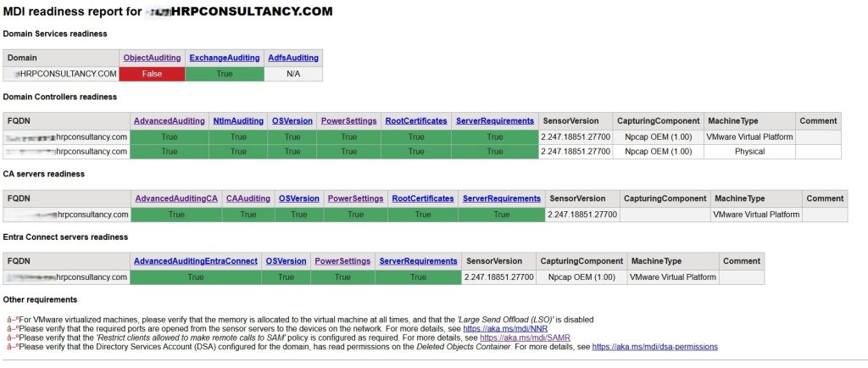868x368 pixels.
Task: Open OSVersion link in Entra Connect table
Action: (x=287, y=260)
